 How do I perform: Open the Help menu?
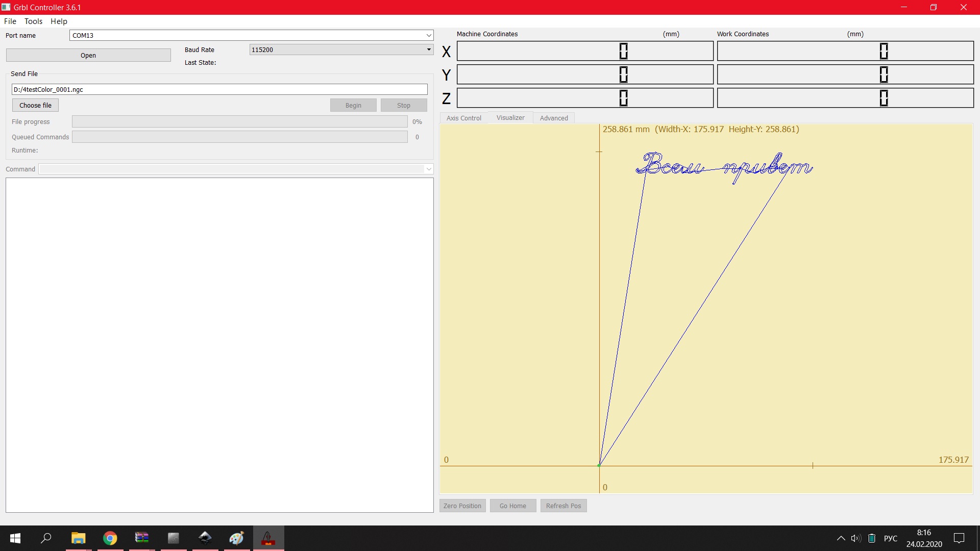[x=59, y=21]
